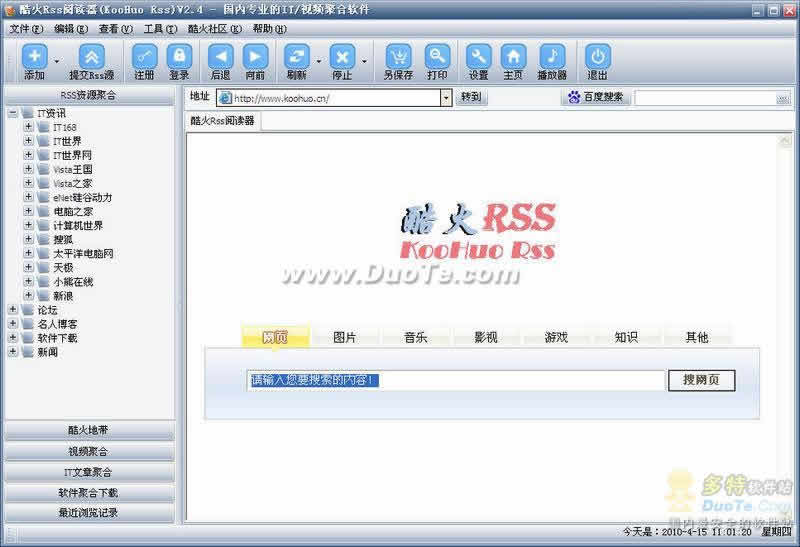Image resolution: width=800 pixels, height=547 pixels.
Task: Open the dropdown arrow beside 刷新
Action: click(x=319, y=61)
